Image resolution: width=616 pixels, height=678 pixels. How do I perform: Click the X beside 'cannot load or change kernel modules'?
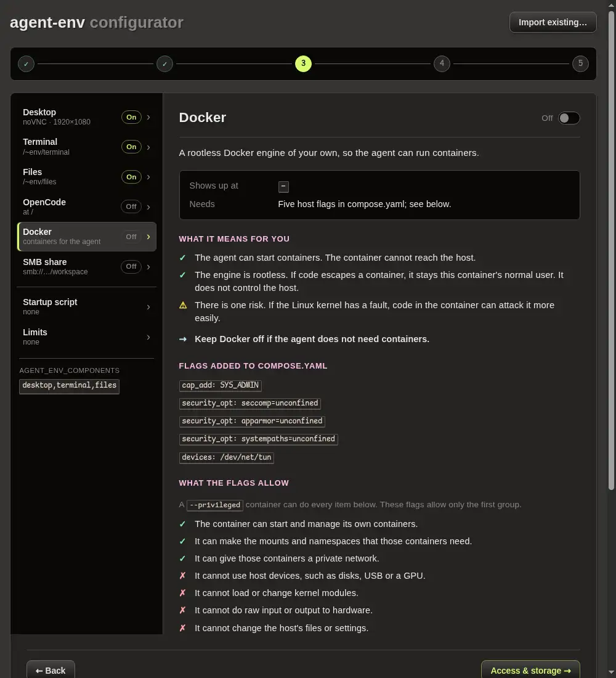(182, 593)
